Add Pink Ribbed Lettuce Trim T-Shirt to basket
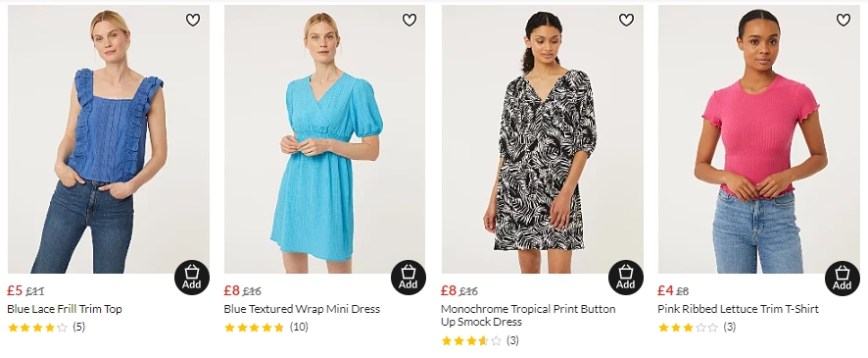Viewport: 868px width, 358px height. click(x=842, y=279)
